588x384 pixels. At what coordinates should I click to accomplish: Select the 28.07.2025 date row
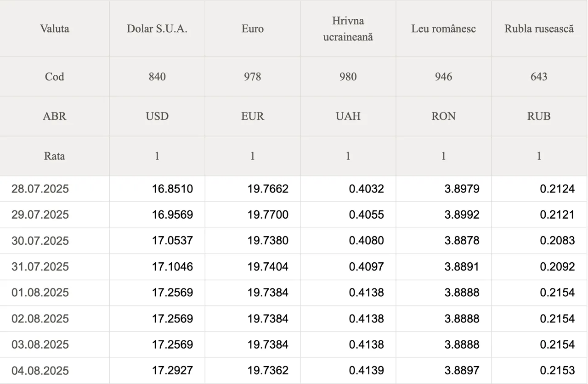point(294,189)
